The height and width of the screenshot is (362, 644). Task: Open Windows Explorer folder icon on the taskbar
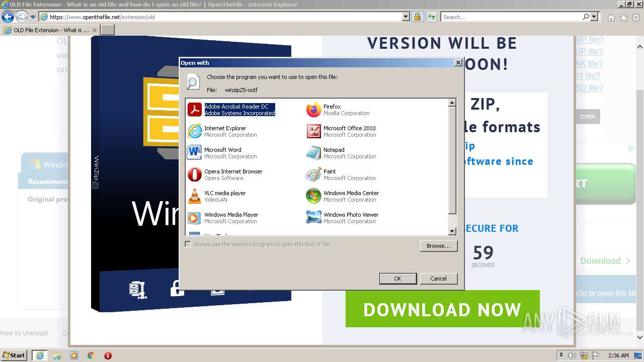click(x=57, y=355)
